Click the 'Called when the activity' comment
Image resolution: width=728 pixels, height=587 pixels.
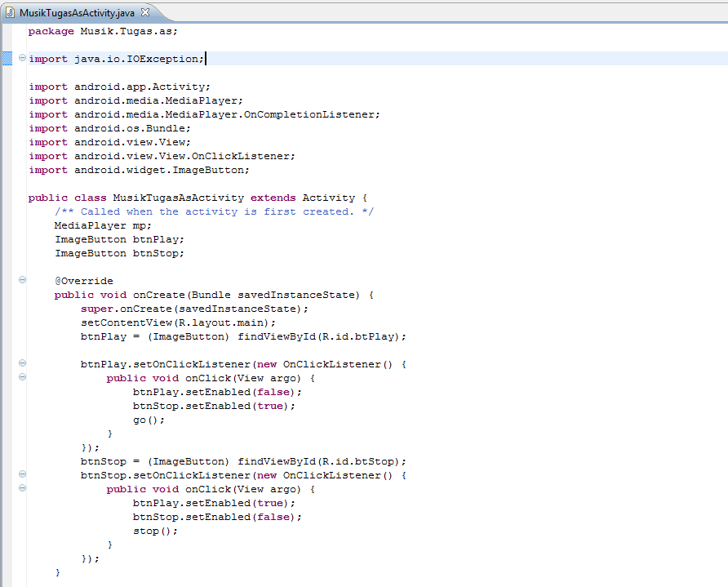214,211
